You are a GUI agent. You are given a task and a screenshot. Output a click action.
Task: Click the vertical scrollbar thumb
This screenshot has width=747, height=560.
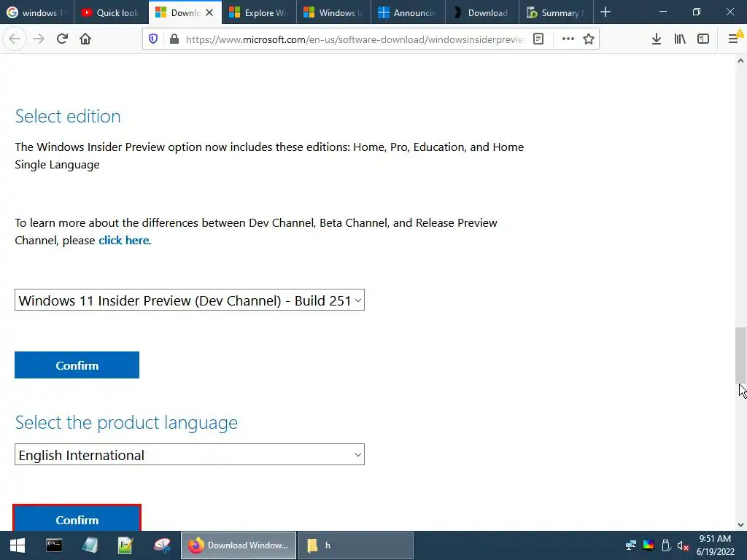[741, 355]
